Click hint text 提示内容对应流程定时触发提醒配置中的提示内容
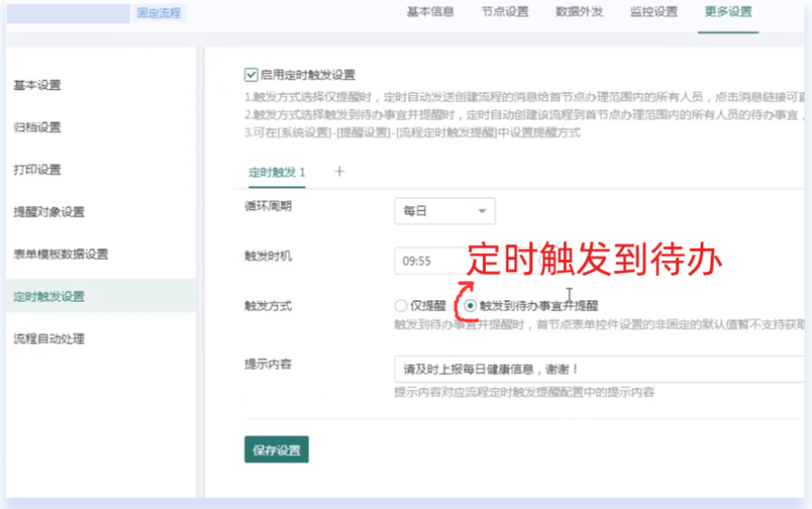This screenshot has width=812, height=509. point(525,393)
